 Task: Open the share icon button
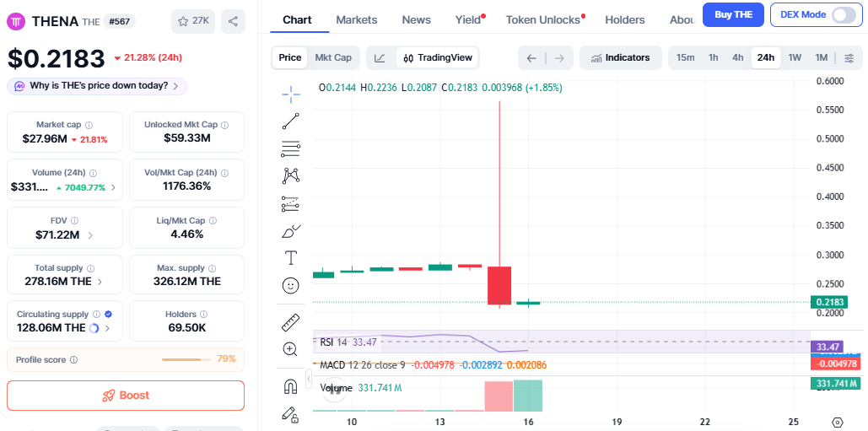pos(233,22)
